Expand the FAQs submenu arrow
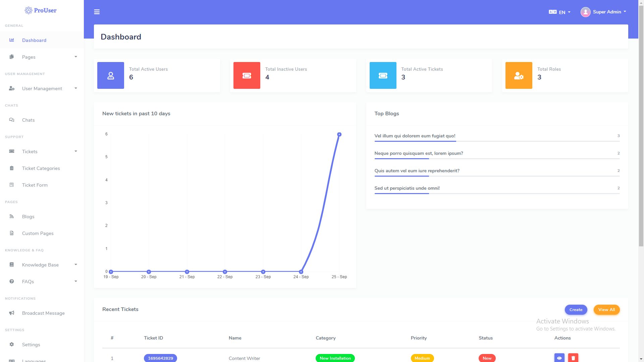 [x=76, y=281]
